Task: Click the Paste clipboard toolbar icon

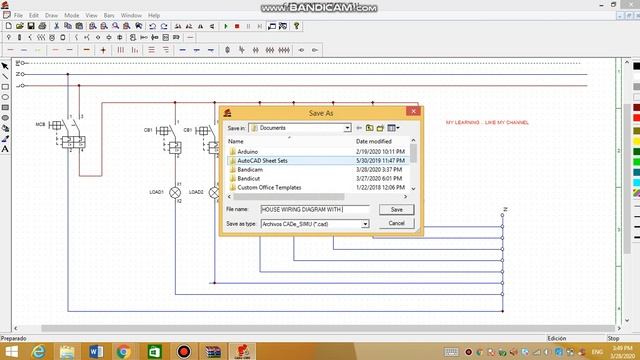Action: [x=79, y=26]
